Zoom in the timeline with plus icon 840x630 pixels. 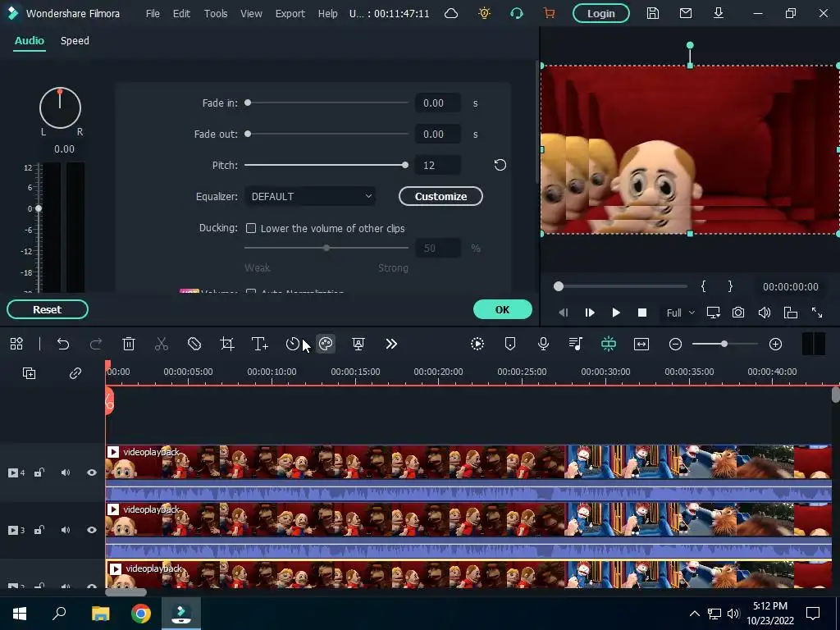776,344
